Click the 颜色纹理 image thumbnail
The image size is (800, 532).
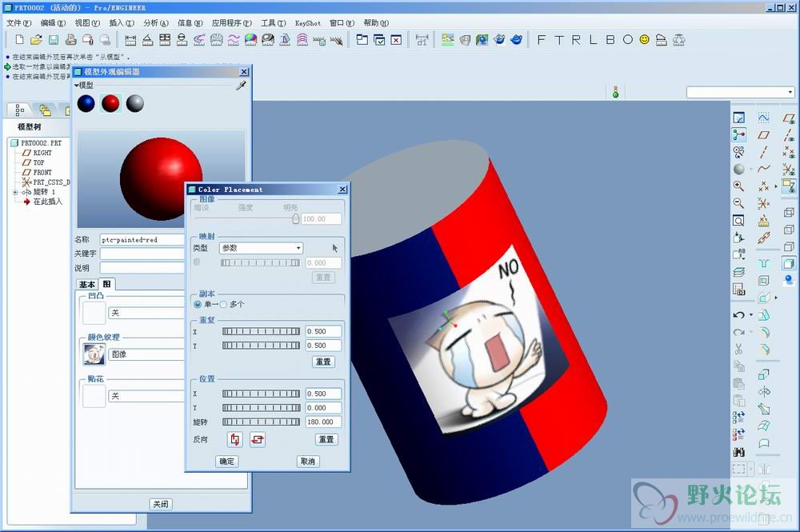click(94, 354)
